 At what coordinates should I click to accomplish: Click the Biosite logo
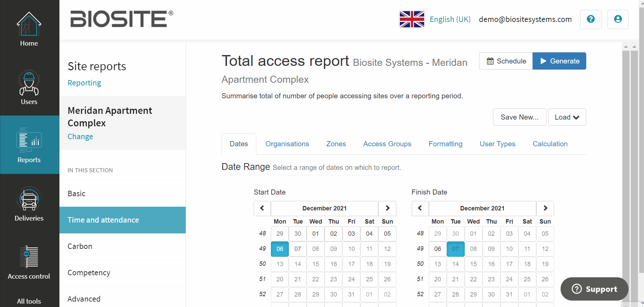[122, 19]
